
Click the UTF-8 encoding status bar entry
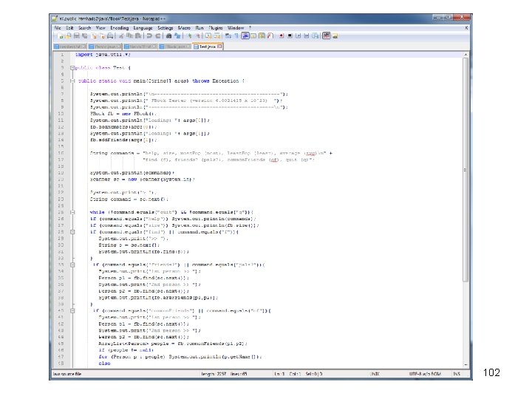[425, 374]
